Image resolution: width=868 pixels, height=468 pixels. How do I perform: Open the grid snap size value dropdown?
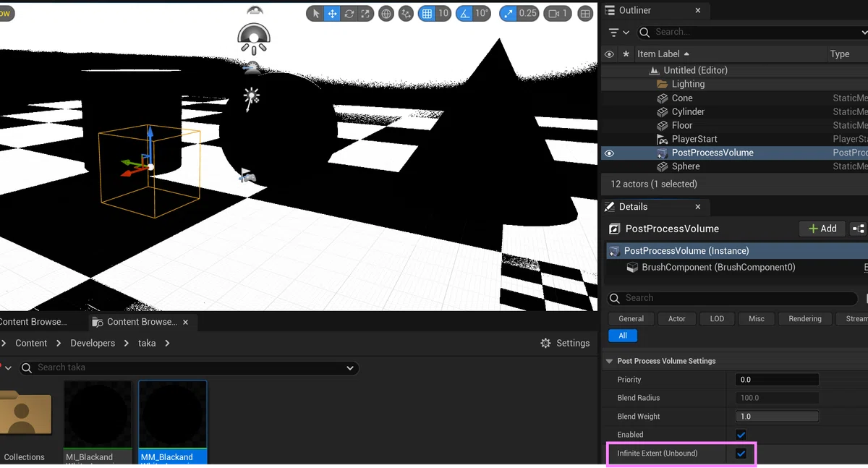443,14
